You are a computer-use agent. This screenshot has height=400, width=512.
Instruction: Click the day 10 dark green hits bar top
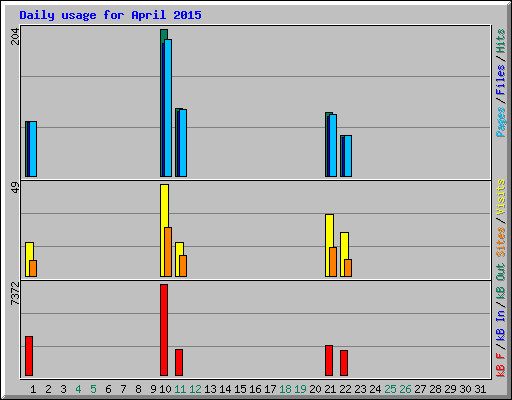164,34
